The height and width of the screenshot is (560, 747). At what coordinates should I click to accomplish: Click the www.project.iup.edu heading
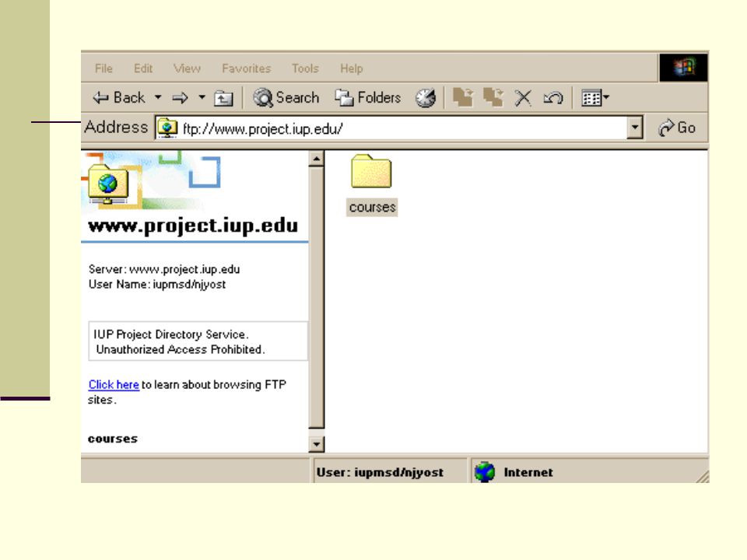[x=193, y=226]
